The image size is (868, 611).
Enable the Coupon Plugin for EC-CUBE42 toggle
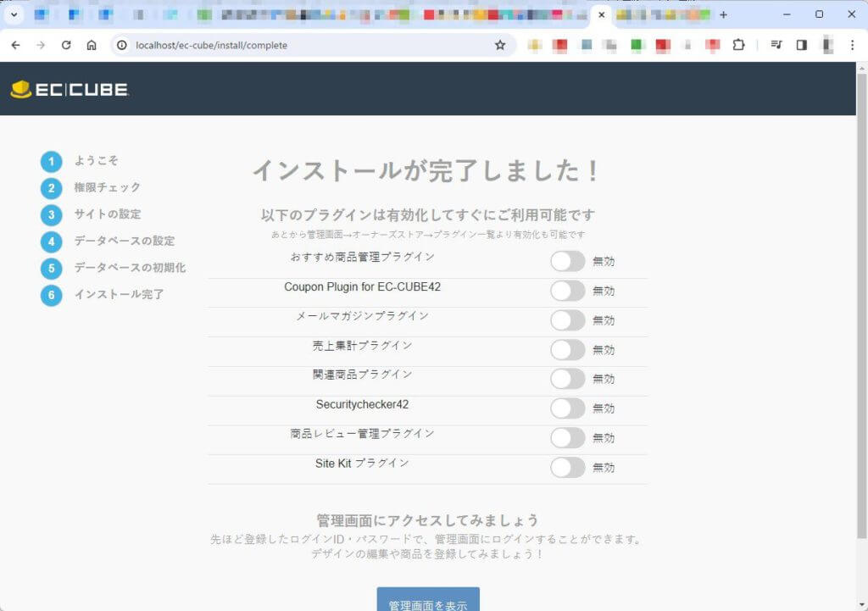567,291
